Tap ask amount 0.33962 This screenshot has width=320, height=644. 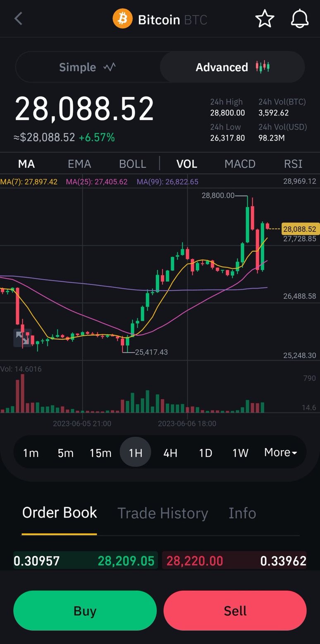point(283,561)
